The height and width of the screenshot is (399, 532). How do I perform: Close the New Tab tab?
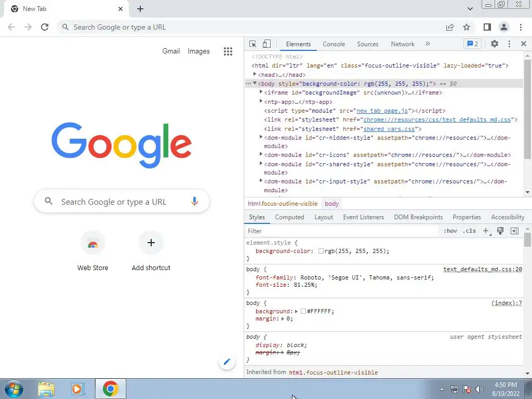click(x=121, y=9)
